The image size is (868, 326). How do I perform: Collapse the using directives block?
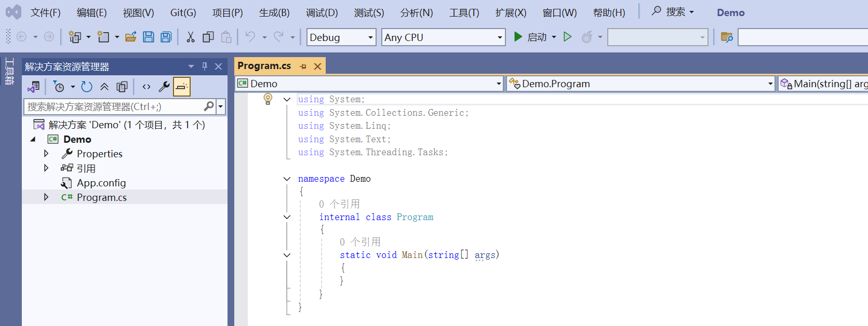[x=287, y=99]
